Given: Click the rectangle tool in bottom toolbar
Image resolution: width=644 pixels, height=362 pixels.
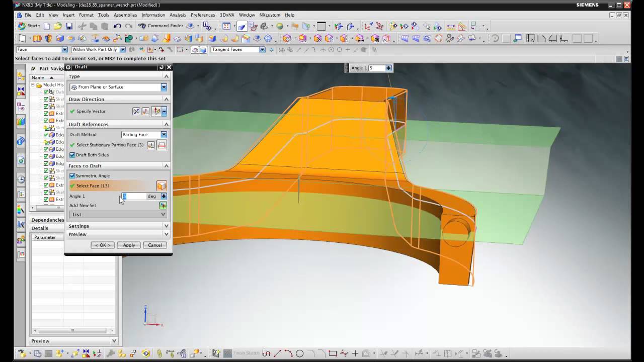Looking at the screenshot, I should coord(332,353).
